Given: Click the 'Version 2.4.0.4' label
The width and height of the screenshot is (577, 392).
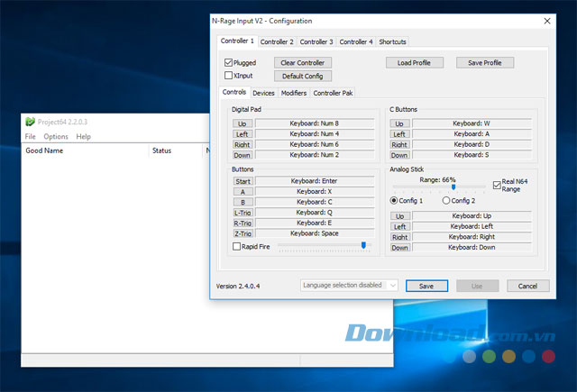Looking at the screenshot, I should pos(238,286).
